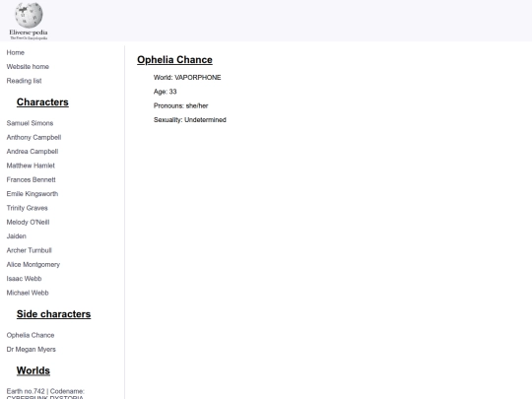Click the Worlds section heading
The height and width of the screenshot is (399, 532).
coord(33,370)
